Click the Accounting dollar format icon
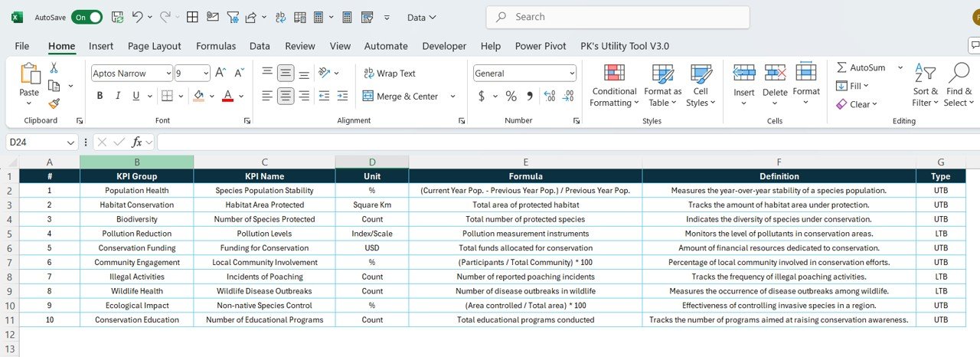 pyautogui.click(x=482, y=97)
